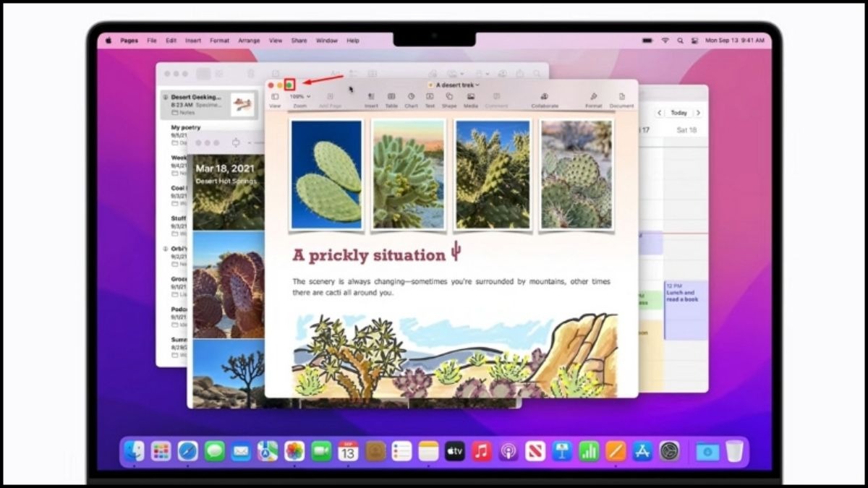Open Finder from the Dock
Screen dimensions: 868x488
134,451
